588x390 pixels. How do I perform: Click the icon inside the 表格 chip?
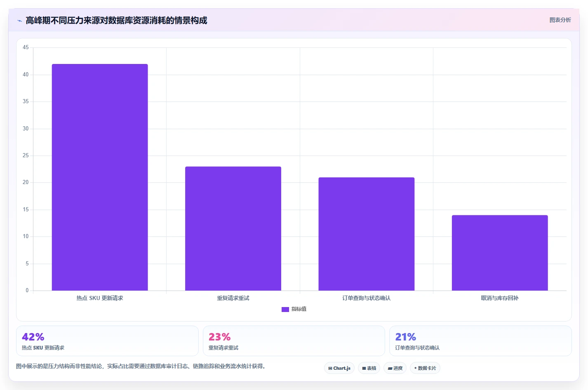(364, 368)
